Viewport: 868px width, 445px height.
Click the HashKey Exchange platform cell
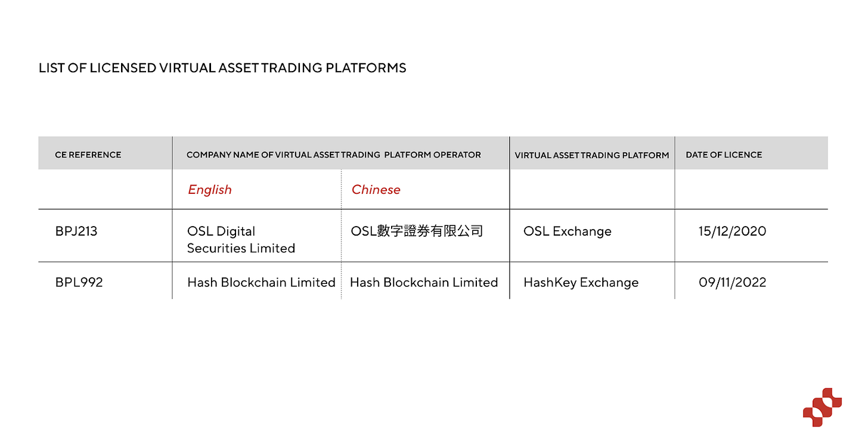581,282
